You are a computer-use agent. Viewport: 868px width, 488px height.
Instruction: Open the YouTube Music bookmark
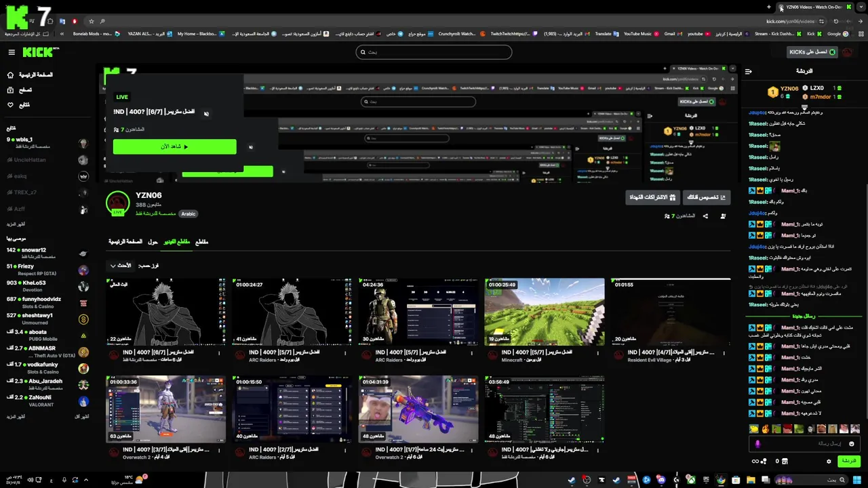642,33
